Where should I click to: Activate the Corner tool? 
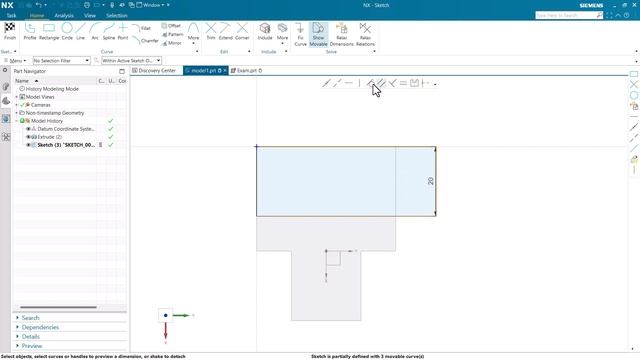242,31
